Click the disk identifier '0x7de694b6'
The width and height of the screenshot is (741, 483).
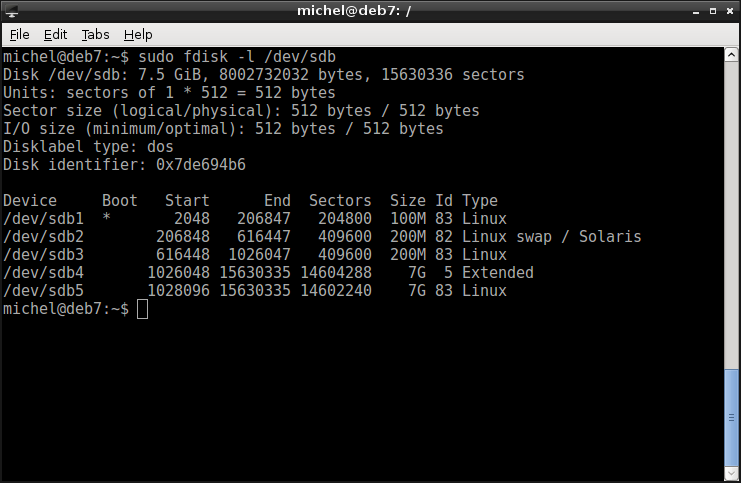click(x=201, y=164)
